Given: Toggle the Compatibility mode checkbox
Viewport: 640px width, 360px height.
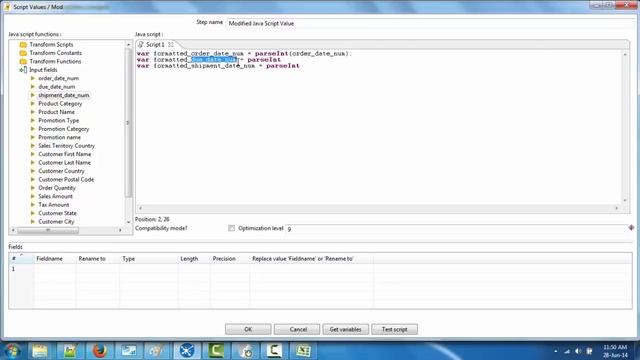Looking at the screenshot, I should 231,228.
